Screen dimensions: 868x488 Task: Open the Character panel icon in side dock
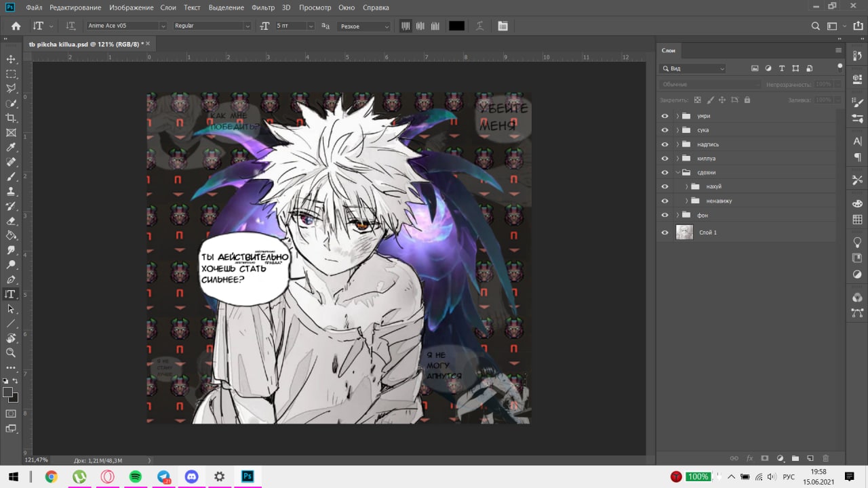tap(857, 142)
